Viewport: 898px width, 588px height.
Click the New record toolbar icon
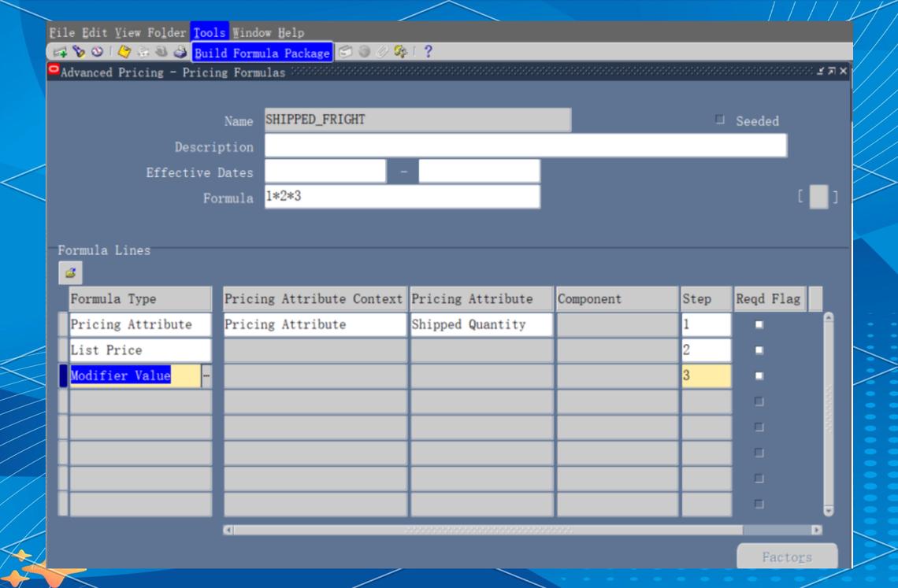pyautogui.click(x=60, y=53)
